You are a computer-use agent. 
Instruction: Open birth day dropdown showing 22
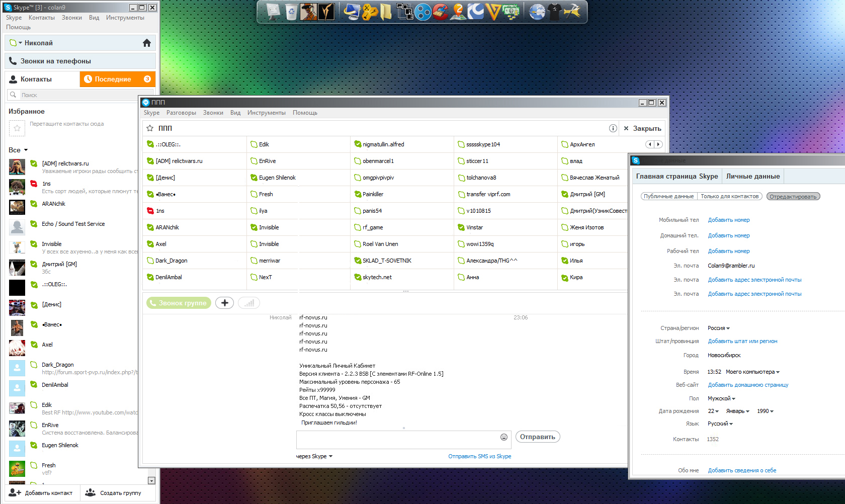[x=713, y=411]
